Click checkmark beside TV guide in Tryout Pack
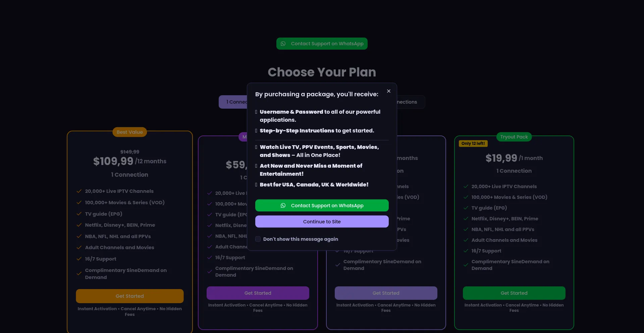Screen dimensions: 644x333 pos(466,208)
